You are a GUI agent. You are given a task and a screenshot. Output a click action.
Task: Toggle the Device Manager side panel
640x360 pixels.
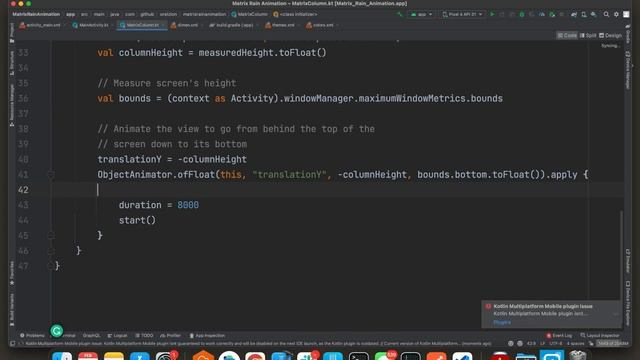click(x=628, y=69)
